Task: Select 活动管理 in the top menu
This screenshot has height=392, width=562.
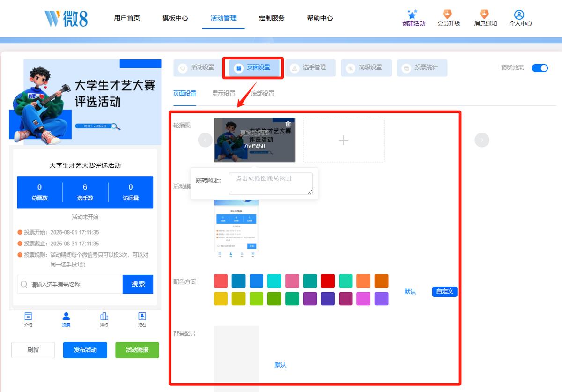Action: pyautogui.click(x=223, y=18)
